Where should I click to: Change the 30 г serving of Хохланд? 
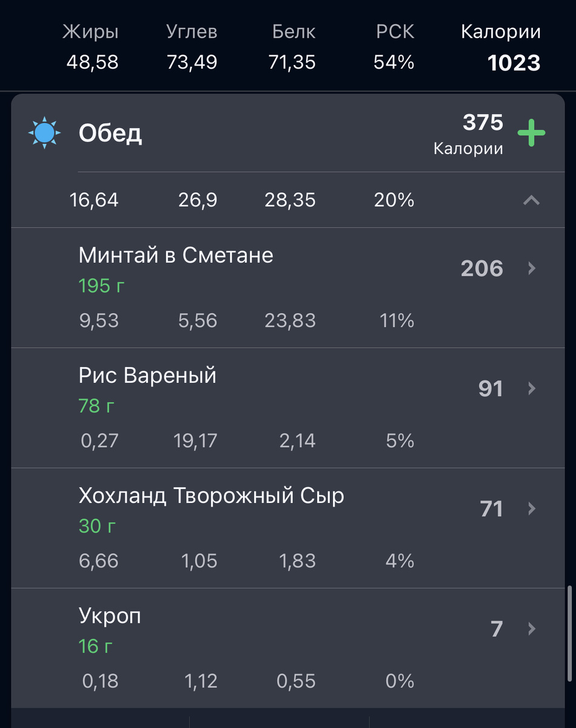tap(98, 526)
